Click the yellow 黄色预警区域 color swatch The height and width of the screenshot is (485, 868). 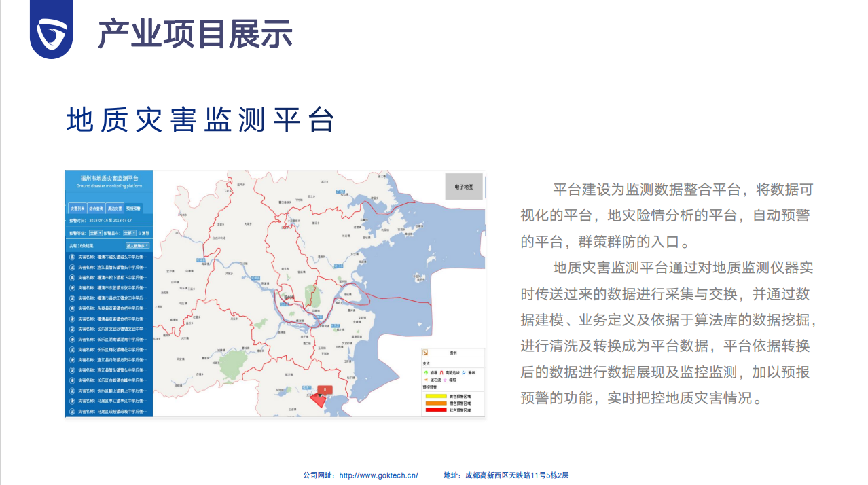[435, 395]
